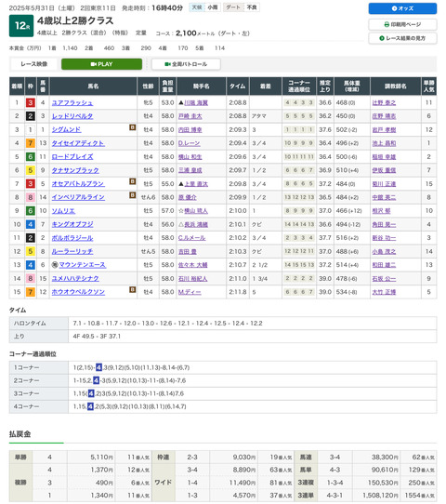Click blinker B icon beside シグムンド
Viewport: 446px width, 504px height.
[132, 127]
